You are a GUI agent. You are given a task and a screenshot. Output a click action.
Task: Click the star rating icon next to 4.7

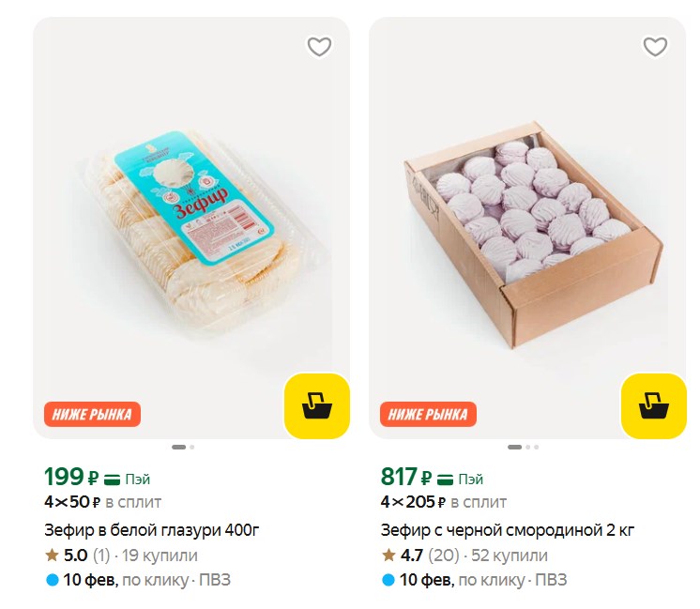388,555
